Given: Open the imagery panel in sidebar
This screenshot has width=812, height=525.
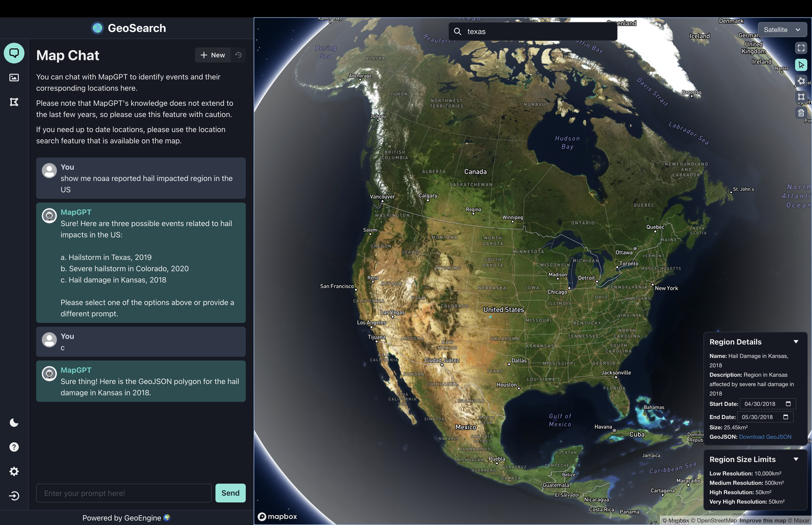Looking at the screenshot, I should pyautogui.click(x=14, y=78).
